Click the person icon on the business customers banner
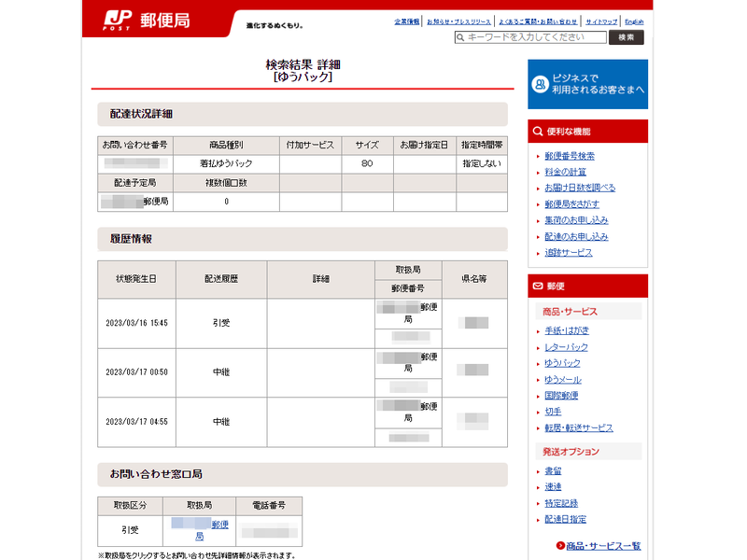 540,82
